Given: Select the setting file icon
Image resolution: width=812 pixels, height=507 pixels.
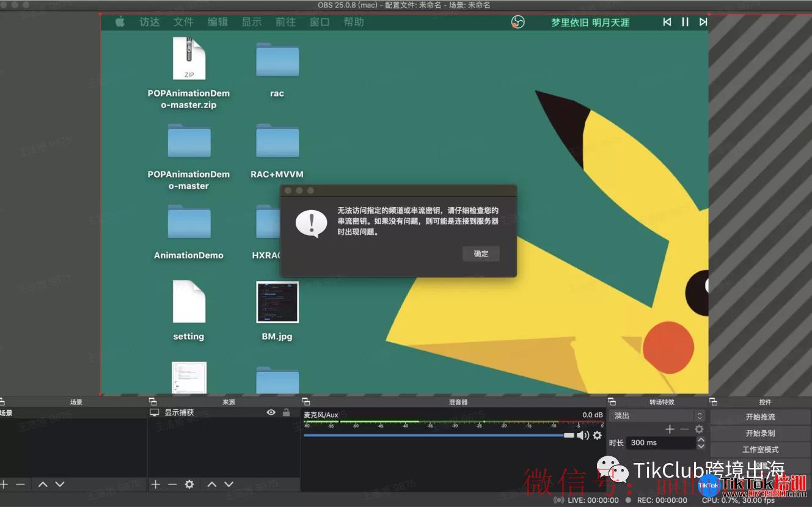Looking at the screenshot, I should pos(189,302).
